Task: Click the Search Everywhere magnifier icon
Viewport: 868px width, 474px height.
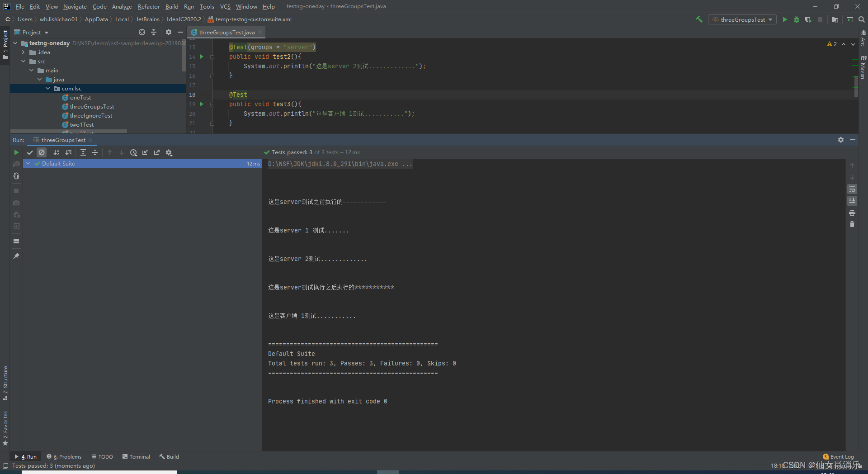Action: [x=862, y=19]
